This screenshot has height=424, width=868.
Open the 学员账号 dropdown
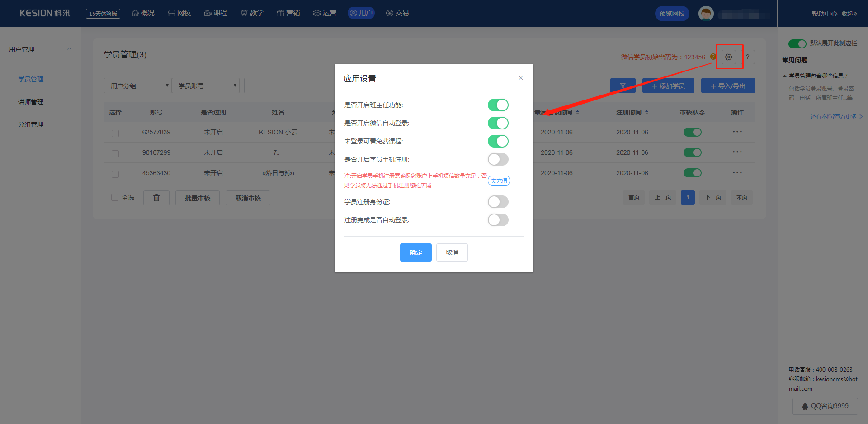(205, 86)
